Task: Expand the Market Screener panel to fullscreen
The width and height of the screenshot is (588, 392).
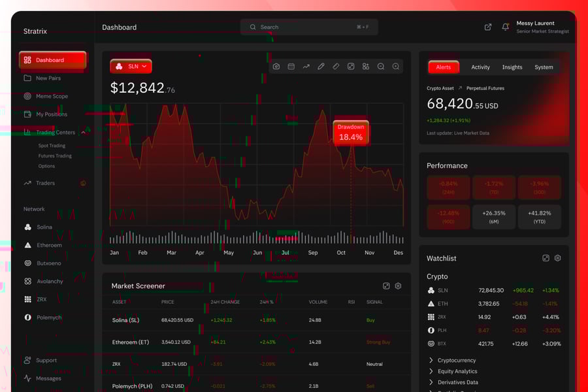Action: [386, 286]
